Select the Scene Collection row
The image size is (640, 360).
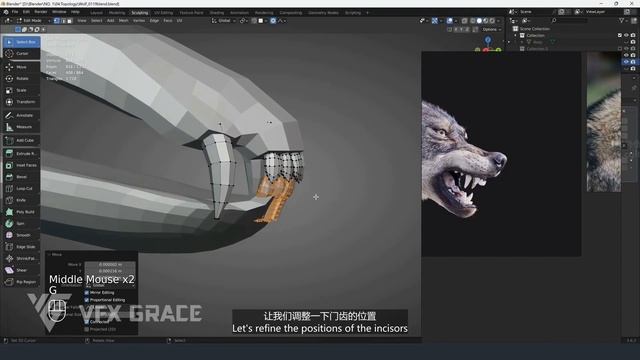535,29
